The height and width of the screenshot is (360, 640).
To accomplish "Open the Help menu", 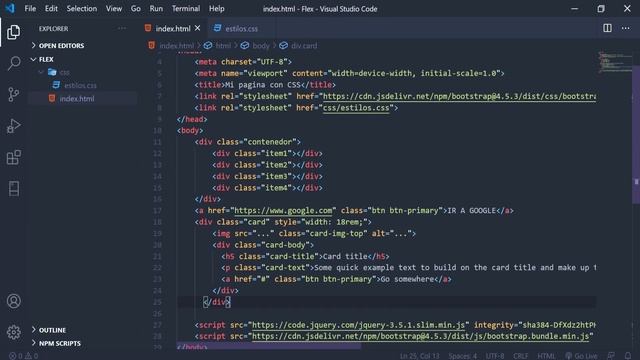I will coord(217,8).
